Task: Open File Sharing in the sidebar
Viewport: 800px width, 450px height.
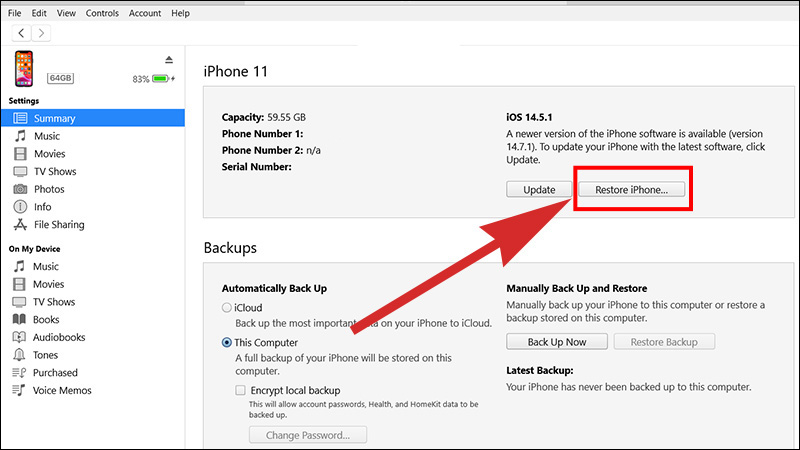Action: coord(59,225)
